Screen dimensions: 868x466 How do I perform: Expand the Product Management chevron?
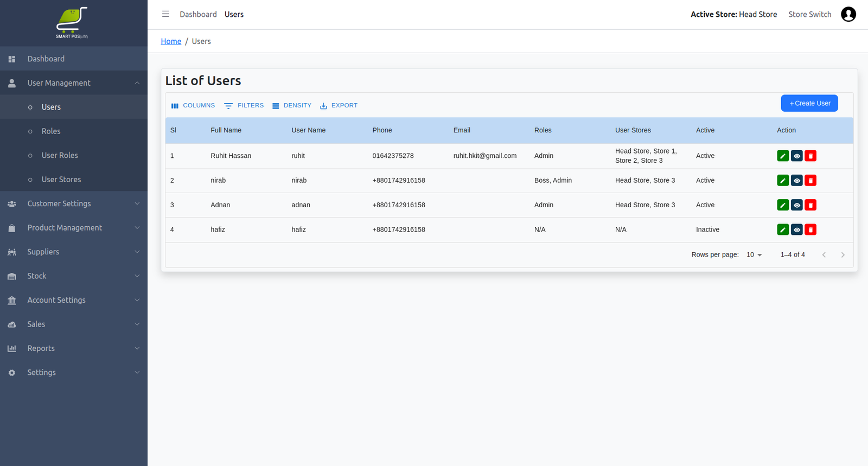[137, 228]
